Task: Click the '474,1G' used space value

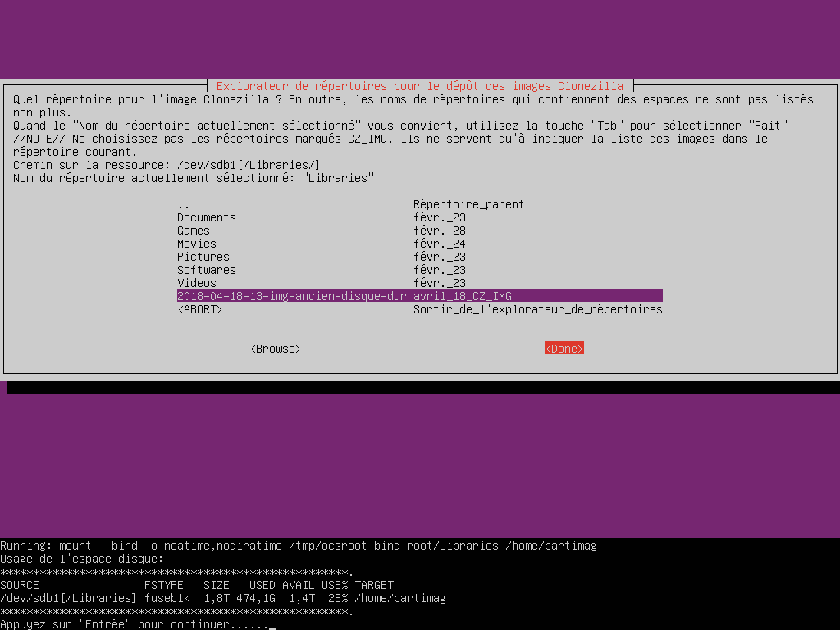Action: 256,598
